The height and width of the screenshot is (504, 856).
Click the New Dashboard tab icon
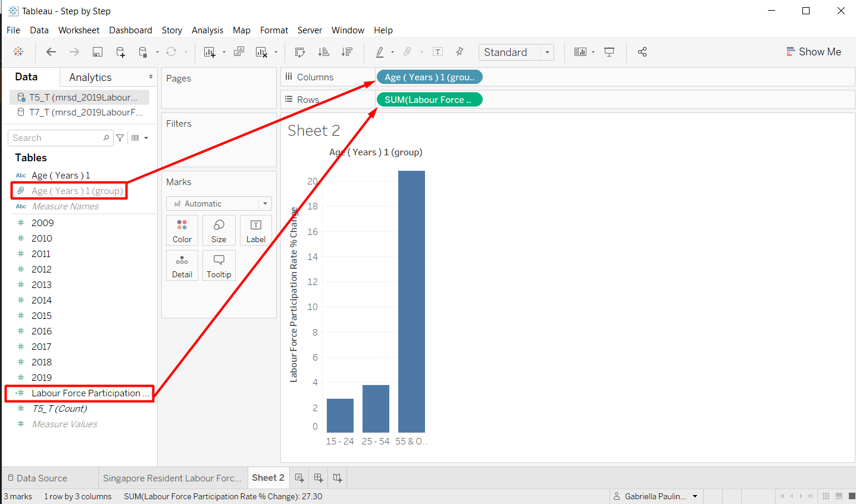[318, 478]
